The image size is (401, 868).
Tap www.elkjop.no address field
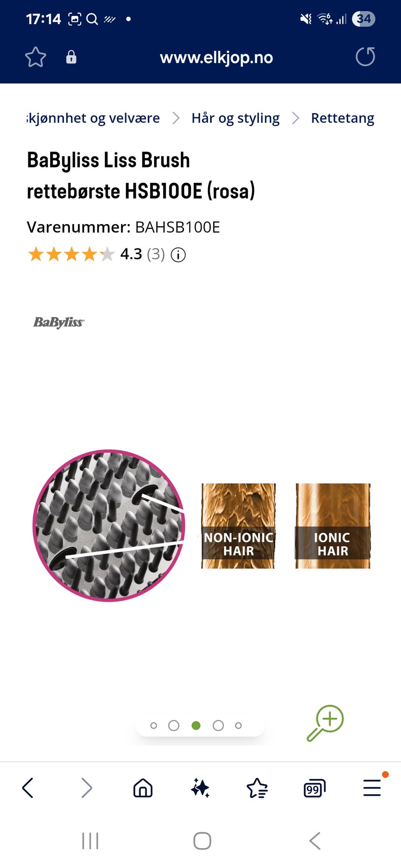point(216,58)
